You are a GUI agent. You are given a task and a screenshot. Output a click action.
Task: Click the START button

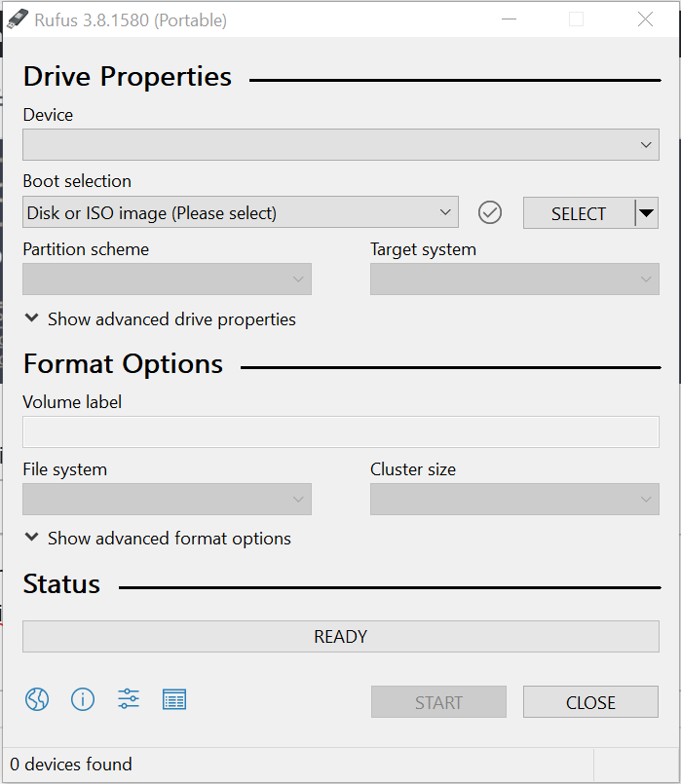pyautogui.click(x=438, y=702)
